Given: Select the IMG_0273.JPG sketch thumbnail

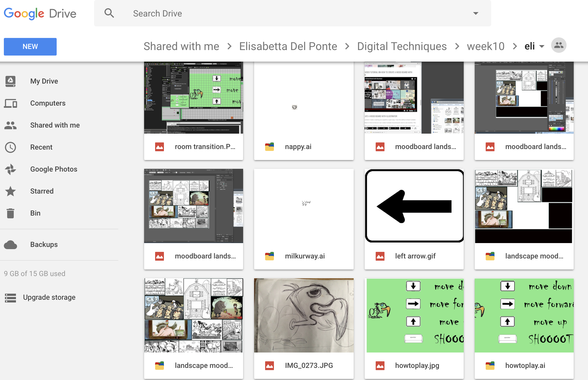Looking at the screenshot, I should click(304, 315).
